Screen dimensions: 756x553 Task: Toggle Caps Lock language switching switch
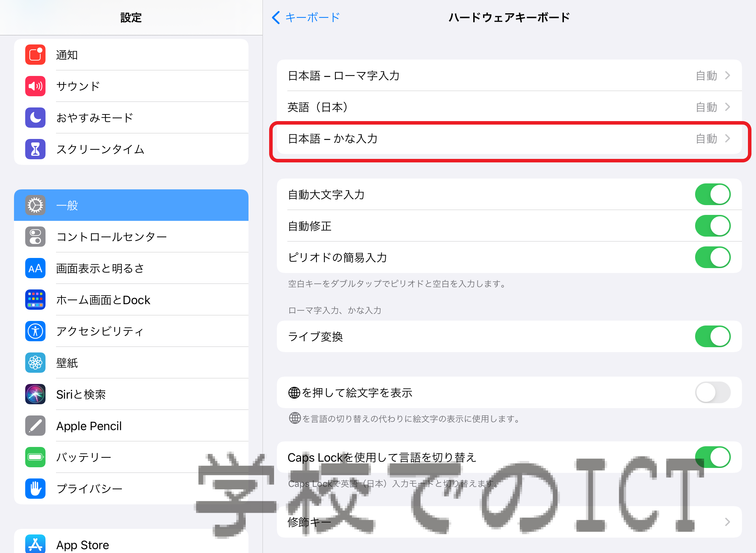713,457
